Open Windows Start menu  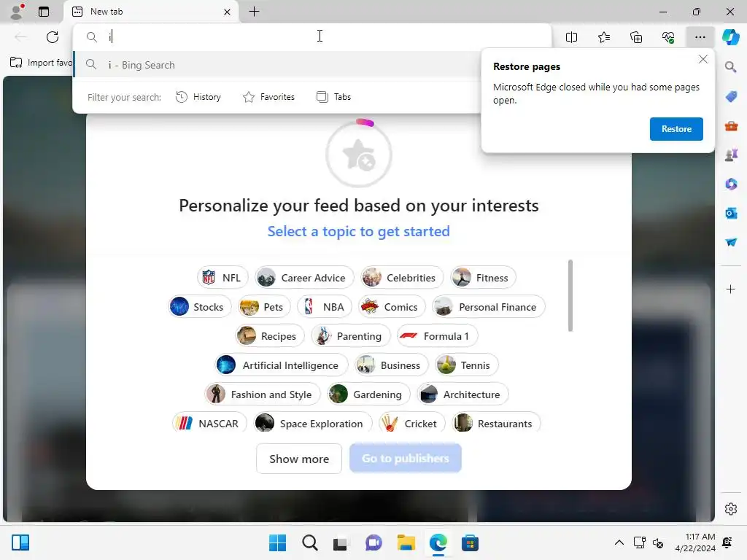(277, 542)
